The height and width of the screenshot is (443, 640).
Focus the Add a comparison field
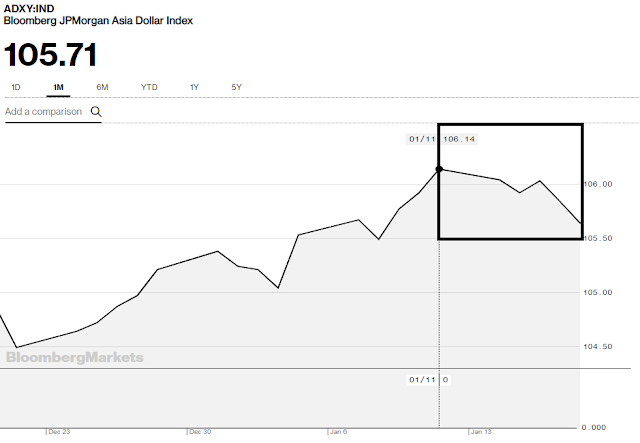44,112
